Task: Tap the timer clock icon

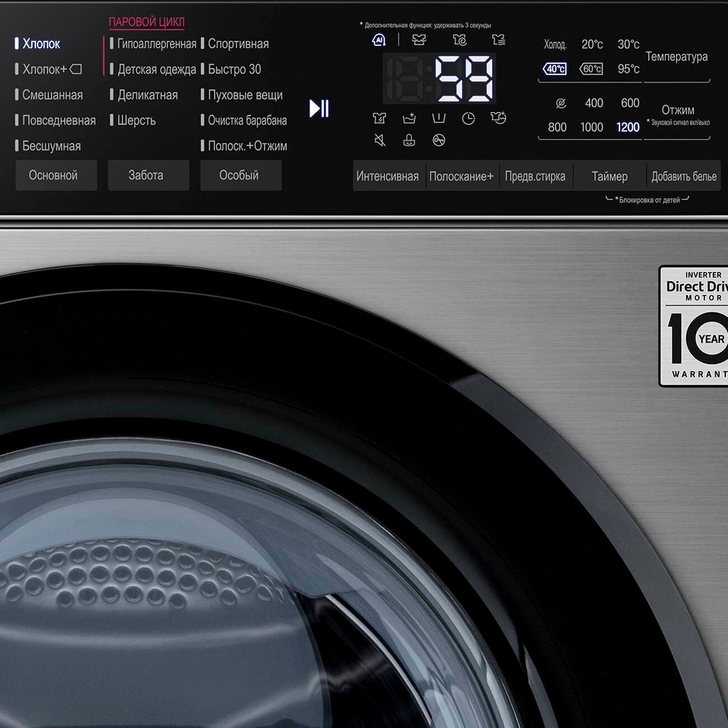Action: click(x=469, y=118)
